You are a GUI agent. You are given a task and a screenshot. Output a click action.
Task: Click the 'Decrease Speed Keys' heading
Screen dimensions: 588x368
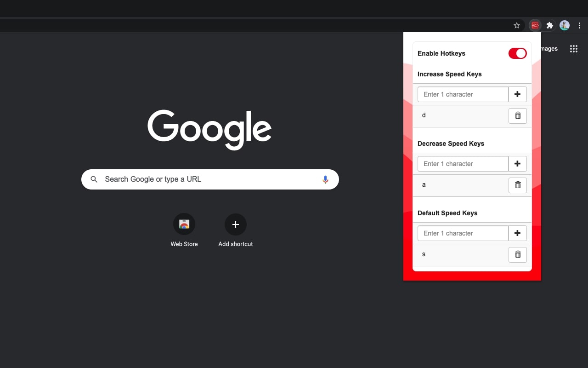coord(451,144)
